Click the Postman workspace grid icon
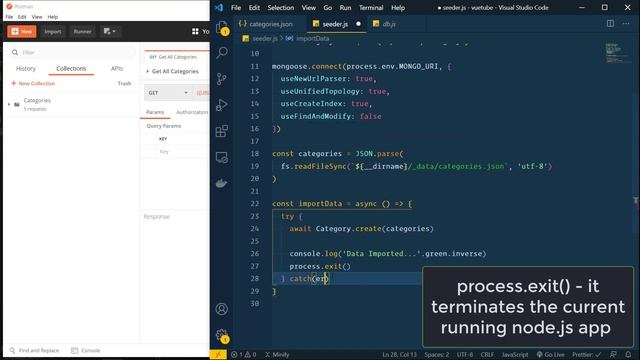Image resolution: width=640 pixels, height=360 pixels. point(195,31)
